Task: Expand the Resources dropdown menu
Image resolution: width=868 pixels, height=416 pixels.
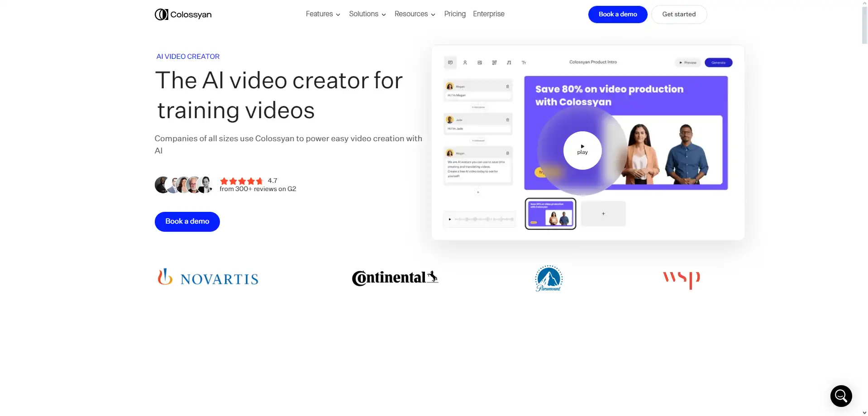Action: pos(415,14)
